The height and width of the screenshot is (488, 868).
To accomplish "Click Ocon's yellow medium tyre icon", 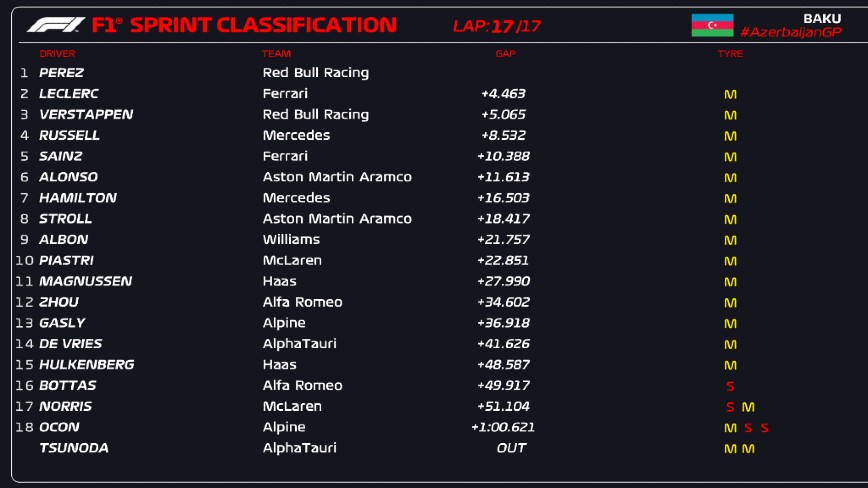I will coord(730,428).
